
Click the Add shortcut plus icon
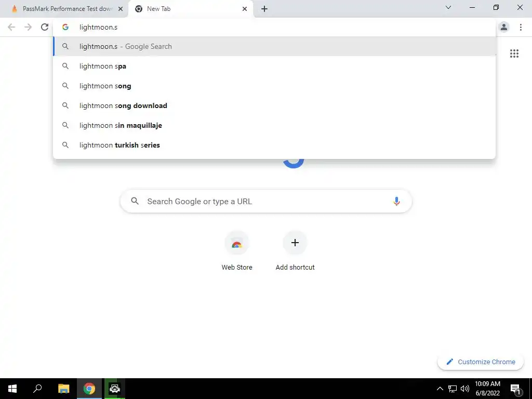(x=295, y=243)
